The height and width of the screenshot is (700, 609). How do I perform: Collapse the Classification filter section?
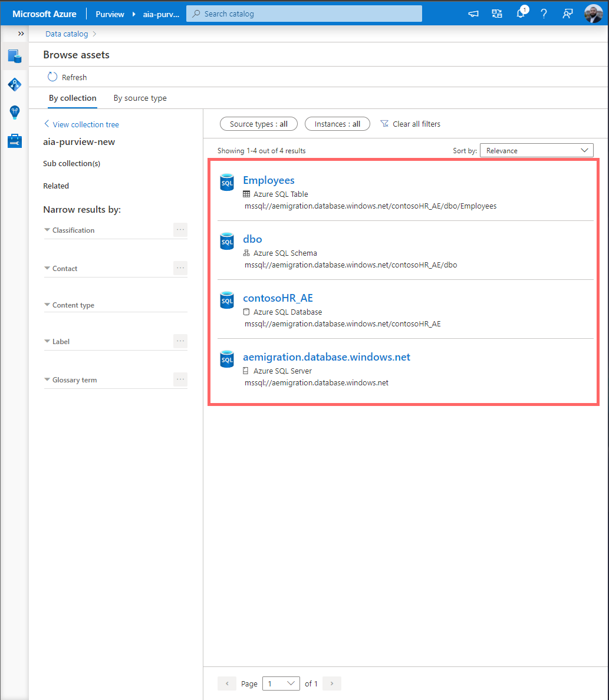click(47, 230)
